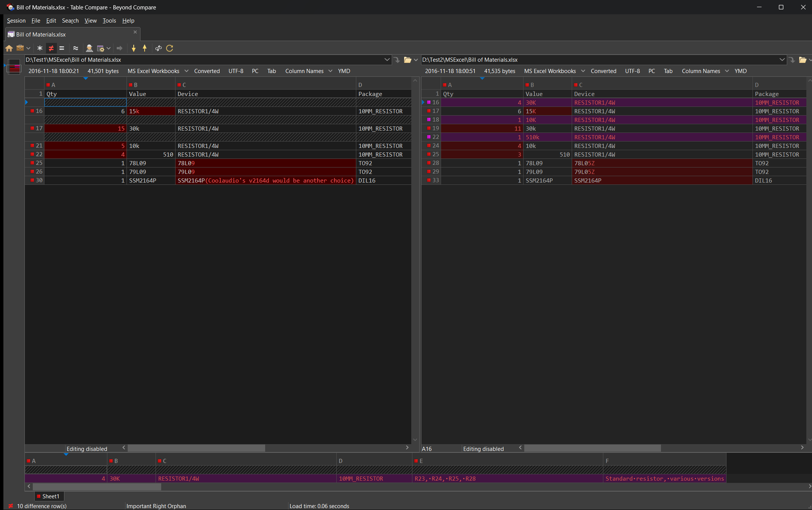
Task: Select left row 30 SSM2164P Coolaudio cell
Action: [x=266, y=181]
